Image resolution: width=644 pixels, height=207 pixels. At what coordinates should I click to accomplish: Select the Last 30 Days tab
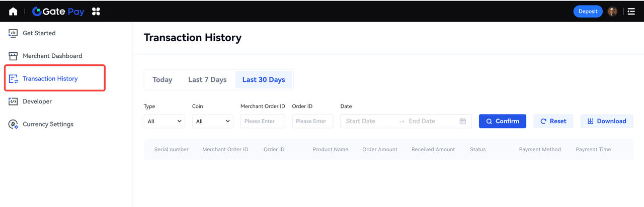[264, 79]
